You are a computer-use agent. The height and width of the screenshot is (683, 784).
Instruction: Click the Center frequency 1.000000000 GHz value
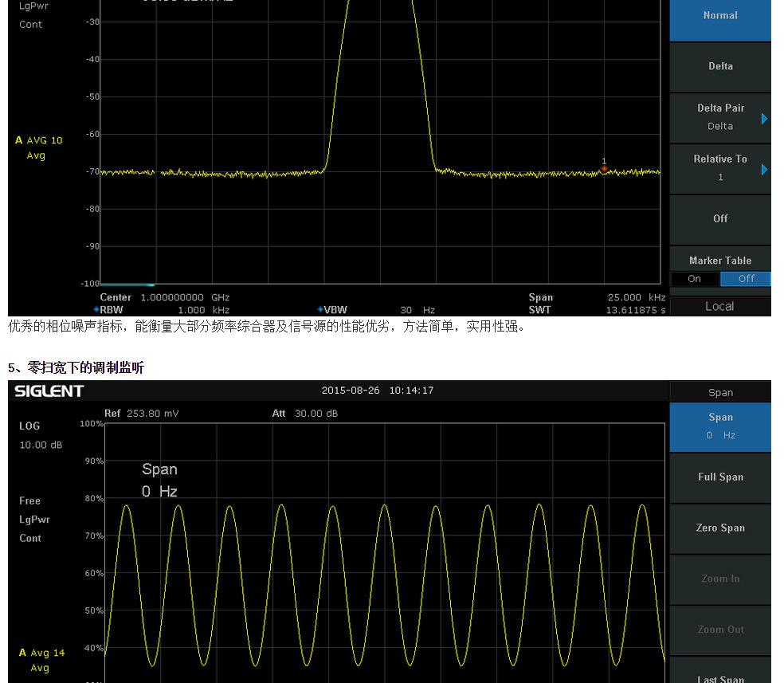pos(172,297)
